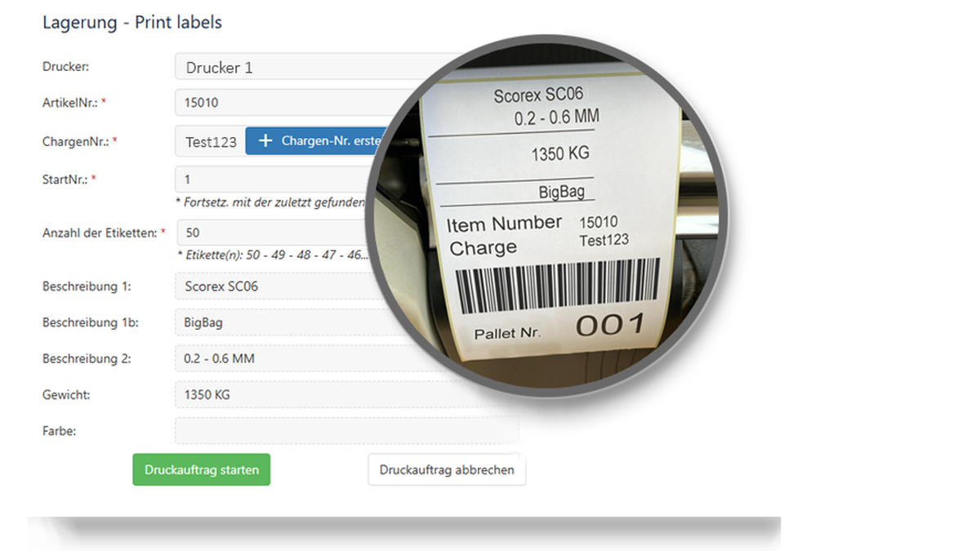
Task: Click the printed label photo with barcode
Action: (548, 216)
